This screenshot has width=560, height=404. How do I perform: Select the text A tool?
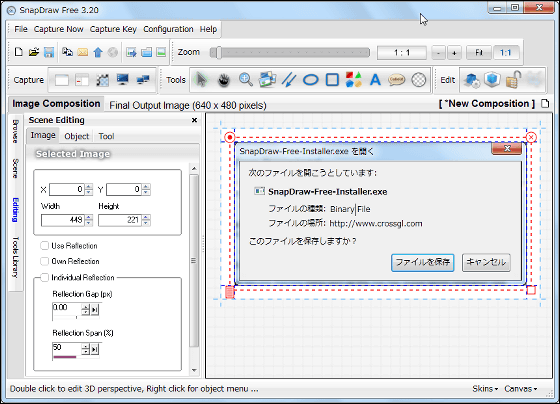[375, 80]
